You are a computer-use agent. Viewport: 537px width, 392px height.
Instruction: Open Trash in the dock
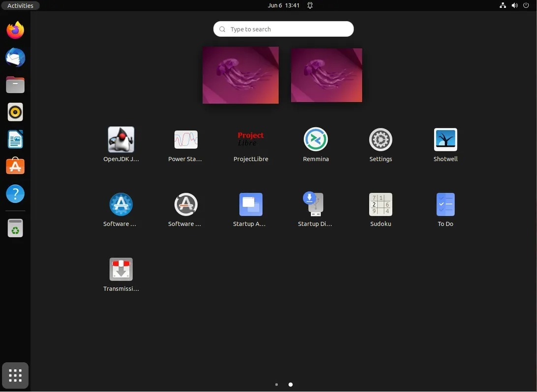15,228
